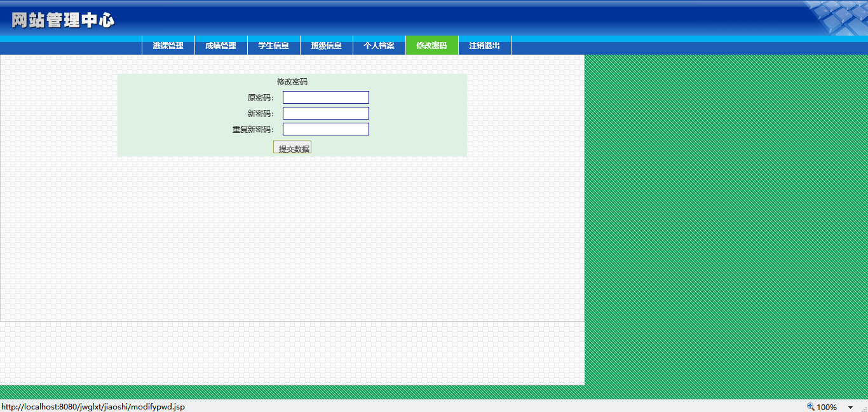Select the highlighted 修改密码 tab
Screen dimensions: 868x412
(431, 46)
